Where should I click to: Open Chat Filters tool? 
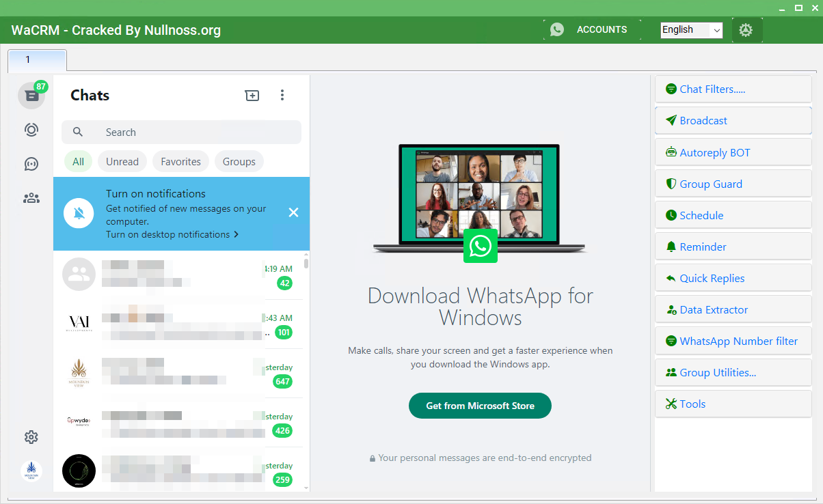point(733,89)
